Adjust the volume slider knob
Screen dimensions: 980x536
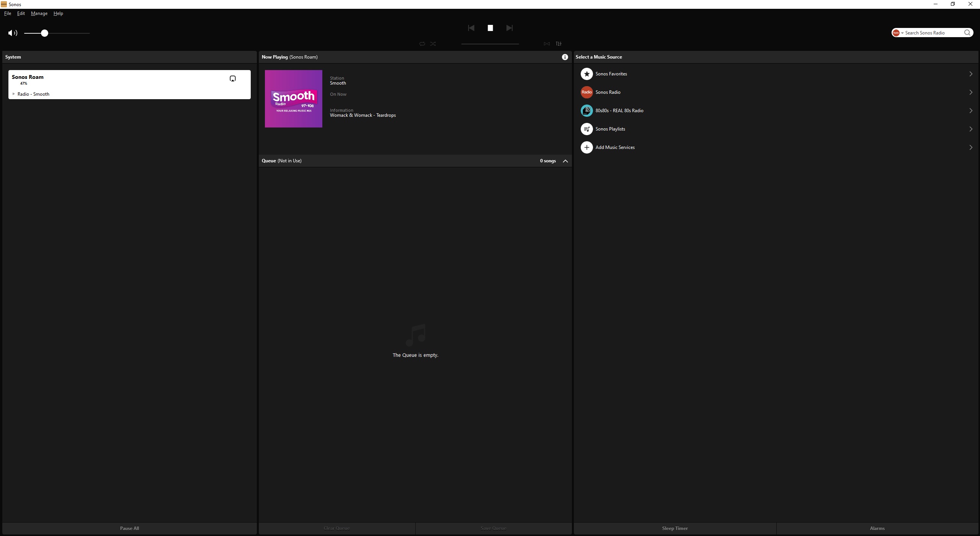(44, 33)
